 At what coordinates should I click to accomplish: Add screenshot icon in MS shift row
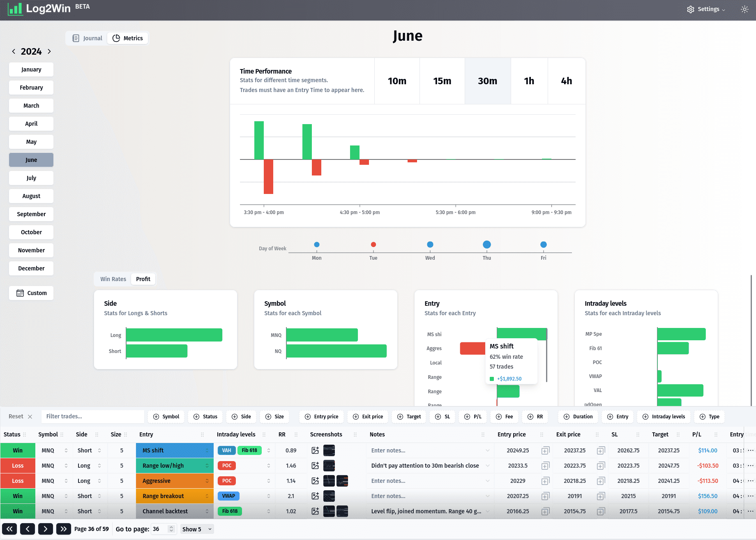(315, 450)
